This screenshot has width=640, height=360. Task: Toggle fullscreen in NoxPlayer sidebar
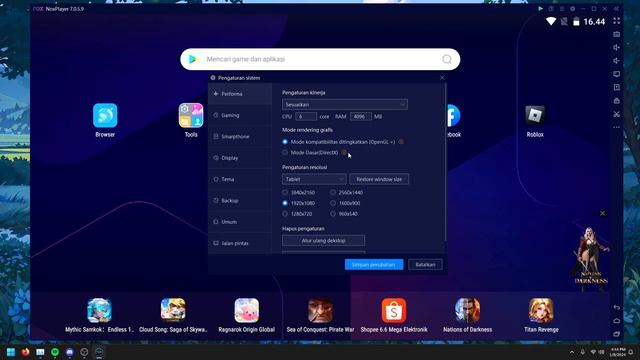[616, 21]
